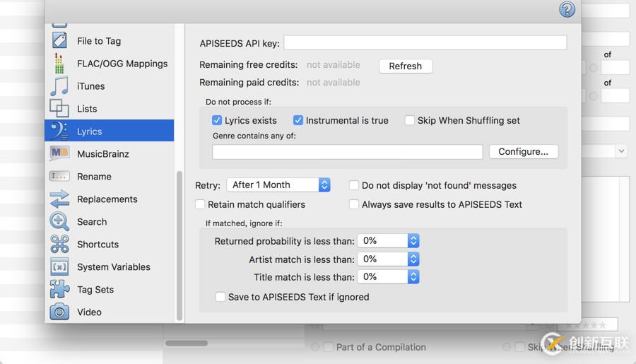
Task: Select System Variables in the sidebar
Action: 113,267
